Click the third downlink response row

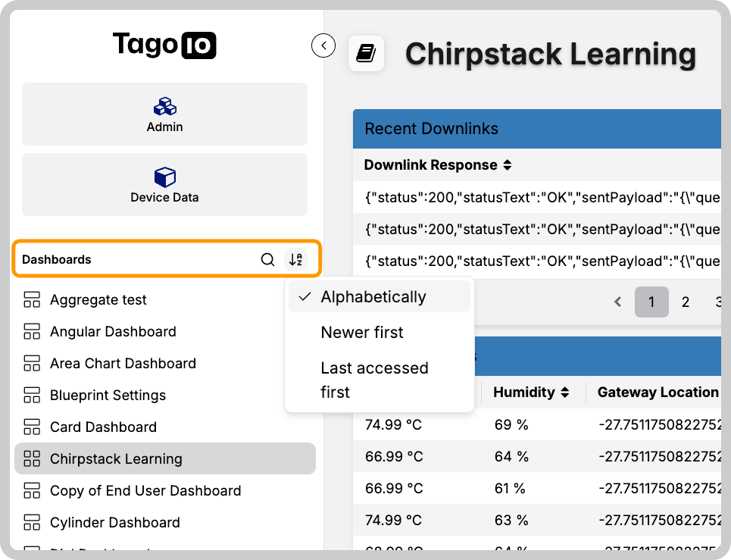537,261
